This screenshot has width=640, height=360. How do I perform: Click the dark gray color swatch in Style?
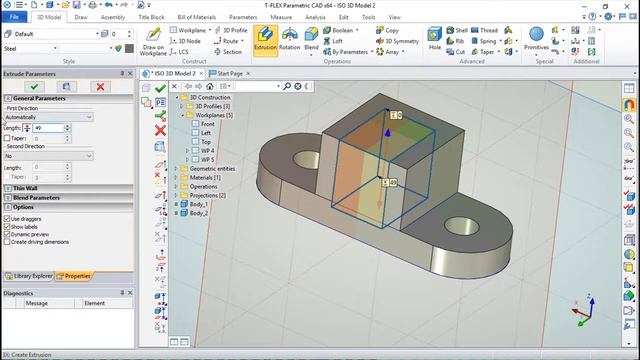129,49
